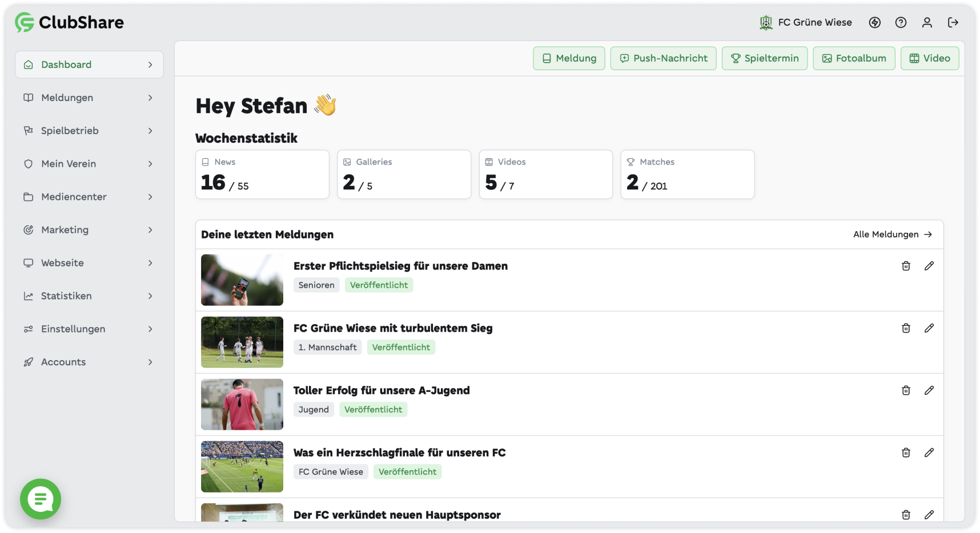The height and width of the screenshot is (533, 980).
Task: Add a new Video
Action: pyautogui.click(x=930, y=58)
